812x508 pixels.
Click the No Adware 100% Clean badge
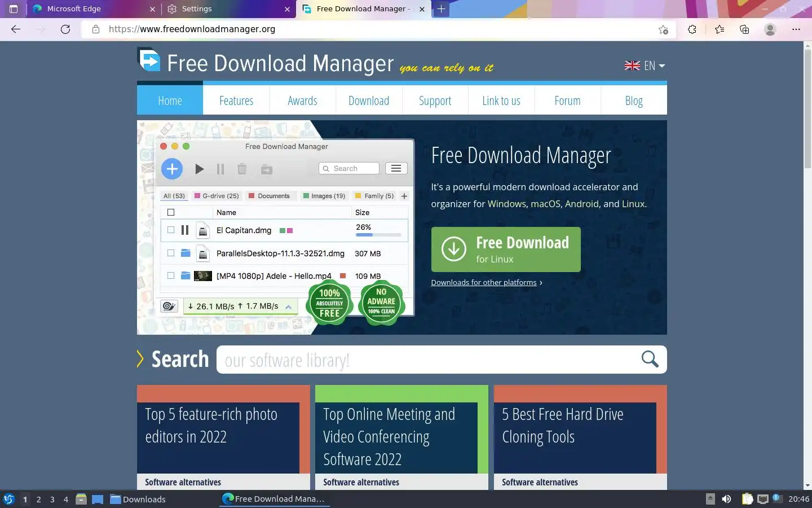click(x=381, y=302)
